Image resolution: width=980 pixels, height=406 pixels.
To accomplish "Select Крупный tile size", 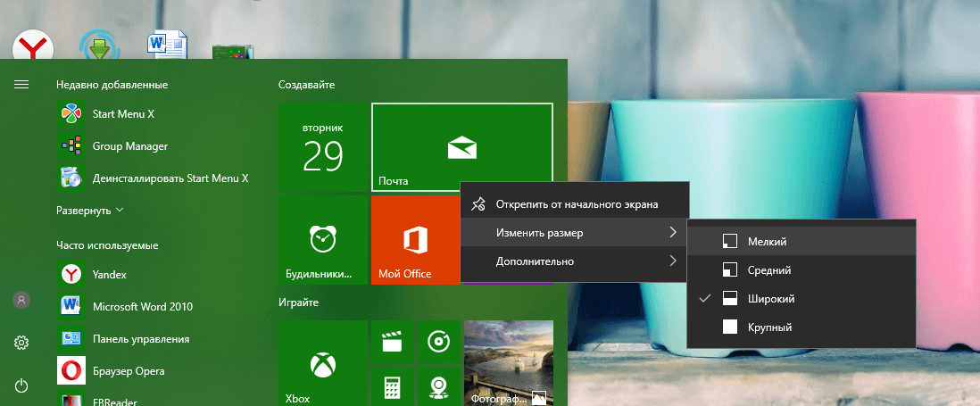I will click(801, 327).
